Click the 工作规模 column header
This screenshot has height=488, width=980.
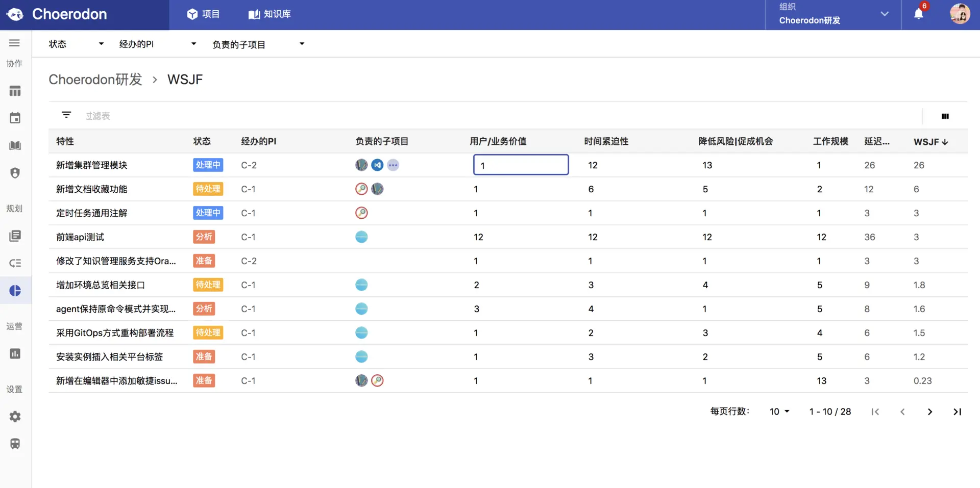click(x=830, y=141)
